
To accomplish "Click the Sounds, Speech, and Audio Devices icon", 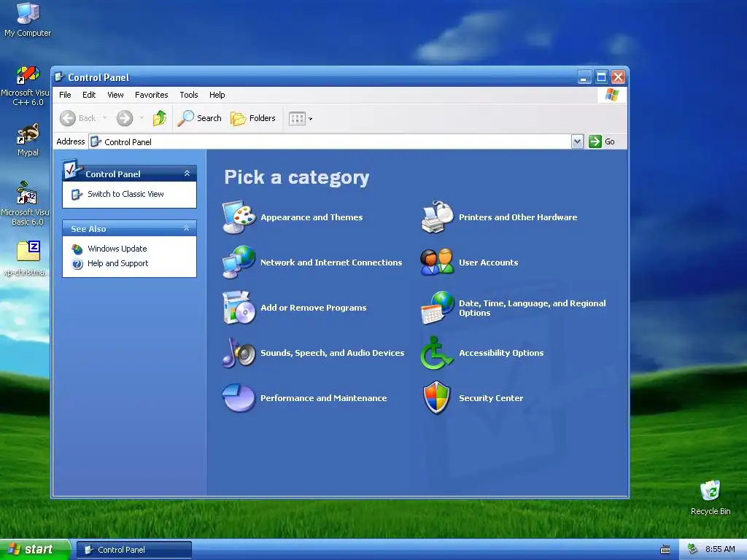I will point(239,353).
